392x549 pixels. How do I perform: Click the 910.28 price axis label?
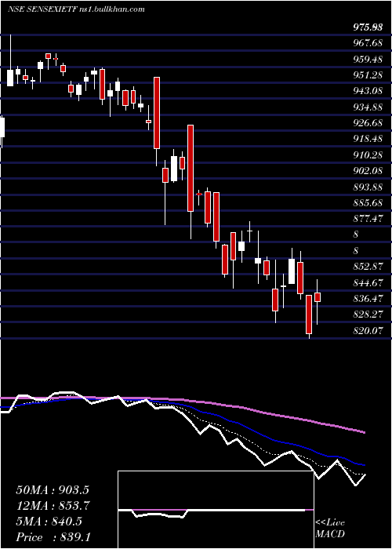tap(368, 155)
